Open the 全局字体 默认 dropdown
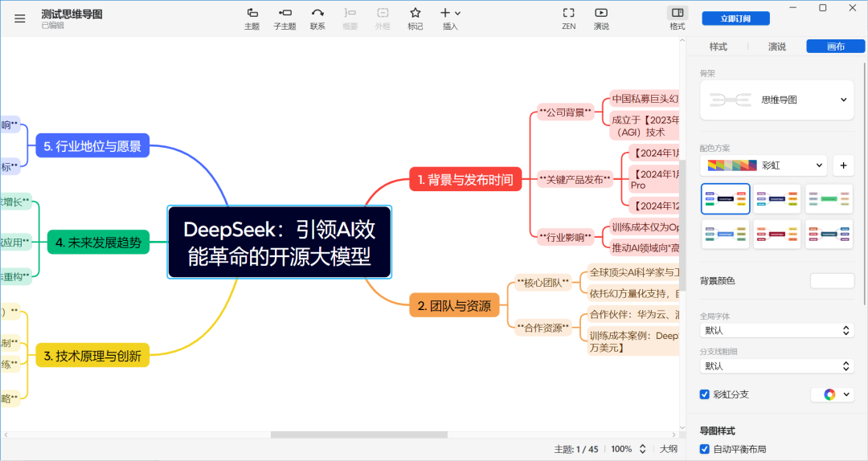Viewport: 868px width, 461px height. 776,330
